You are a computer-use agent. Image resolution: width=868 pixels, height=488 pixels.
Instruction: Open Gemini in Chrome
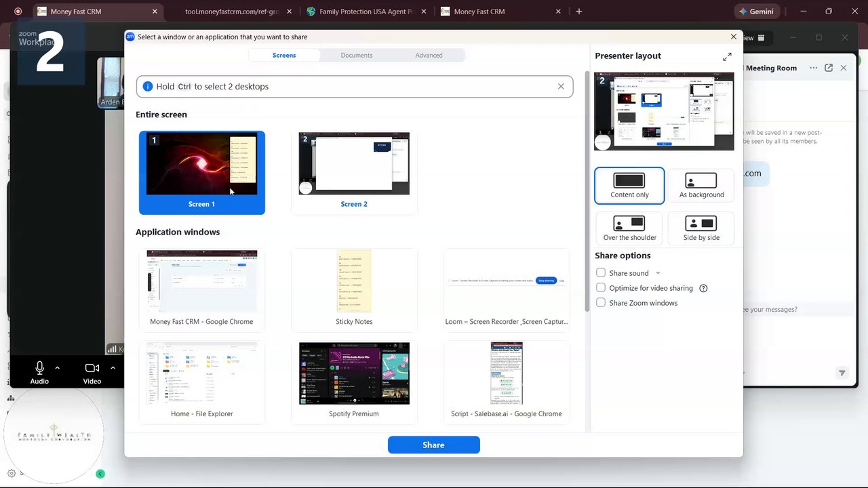point(756,12)
